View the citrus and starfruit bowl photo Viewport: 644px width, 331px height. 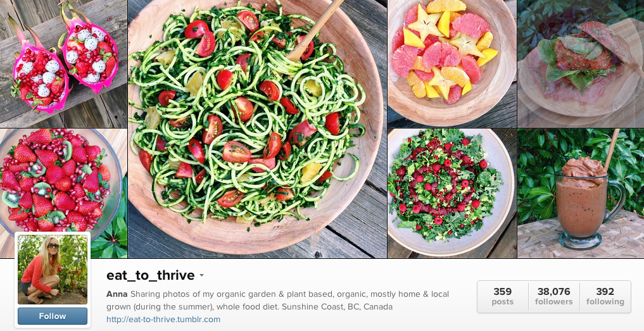(452, 64)
